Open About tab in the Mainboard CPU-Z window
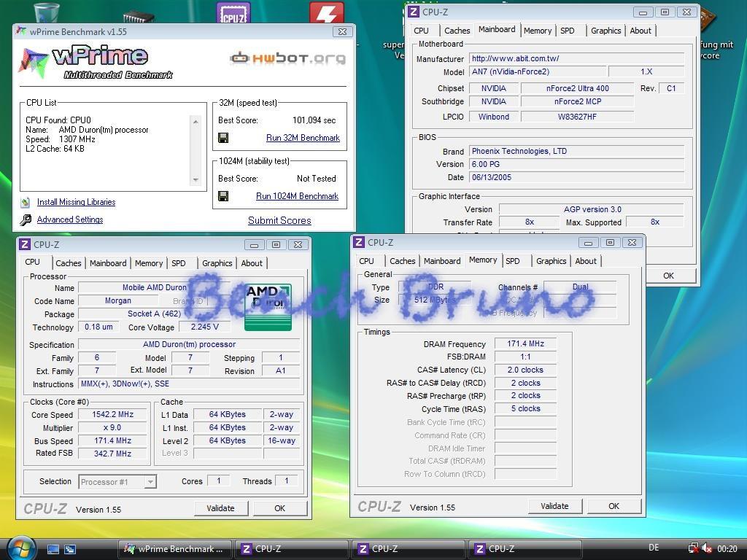Viewport: 747px width, 560px height. pos(640,31)
